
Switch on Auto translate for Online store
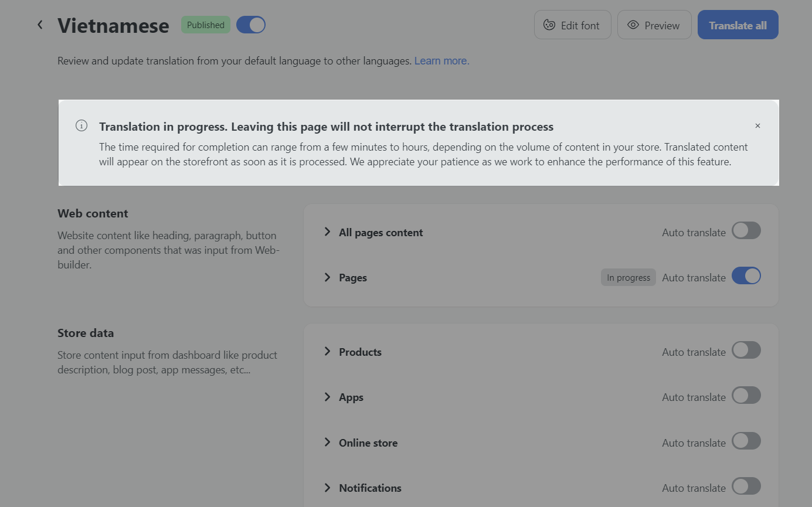pos(746,441)
